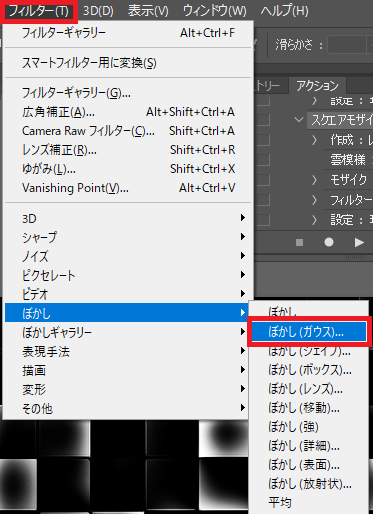This screenshot has height=514, width=373.
Task: Expand the ビデオ submenu
Action: pyautogui.click(x=128, y=294)
